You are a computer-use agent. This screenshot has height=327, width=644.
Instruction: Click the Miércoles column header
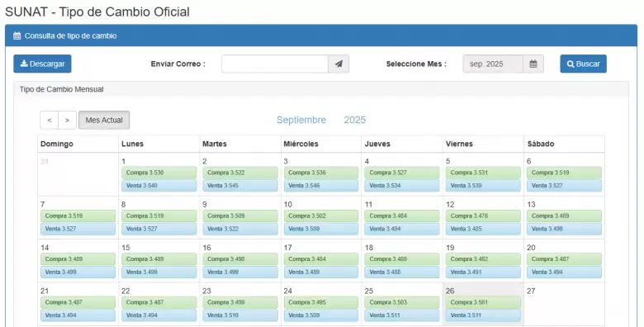[301, 144]
